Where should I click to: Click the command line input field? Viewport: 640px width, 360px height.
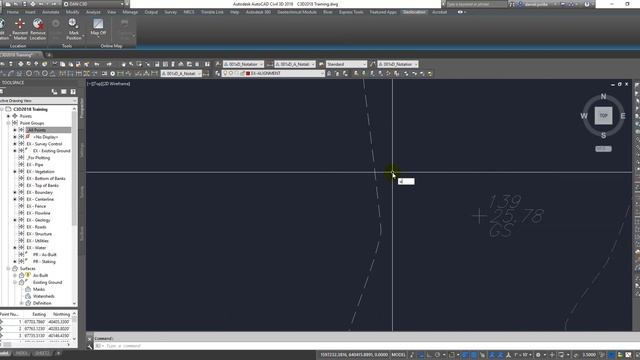[x=363, y=346]
